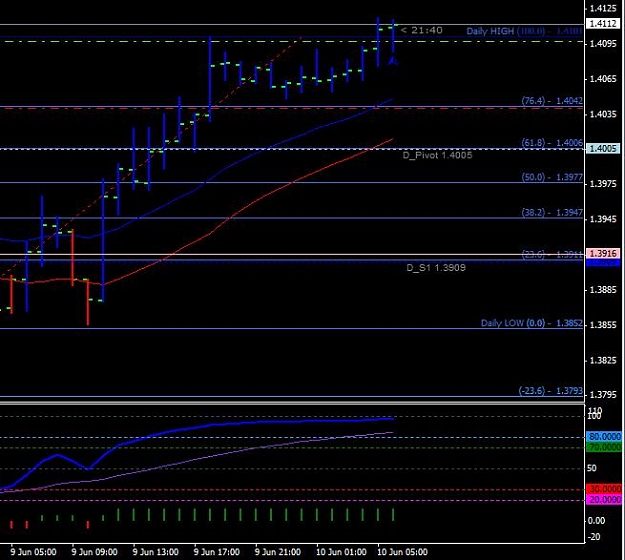Select the current price tag 1.4112

(x=603, y=24)
